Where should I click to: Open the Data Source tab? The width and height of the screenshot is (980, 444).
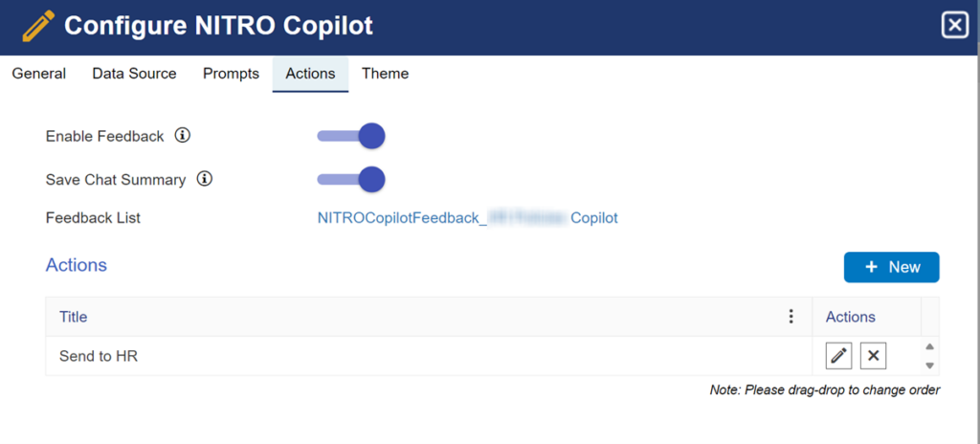(x=134, y=74)
